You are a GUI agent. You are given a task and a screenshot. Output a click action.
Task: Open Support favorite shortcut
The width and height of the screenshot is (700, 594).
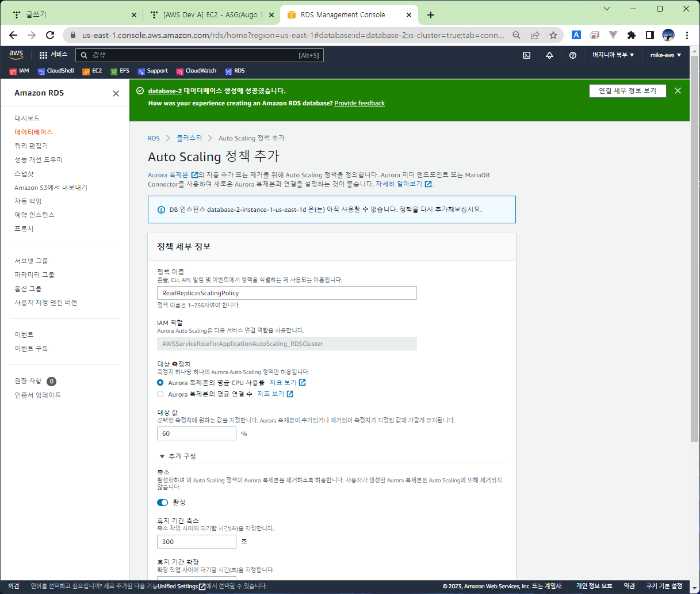point(152,71)
